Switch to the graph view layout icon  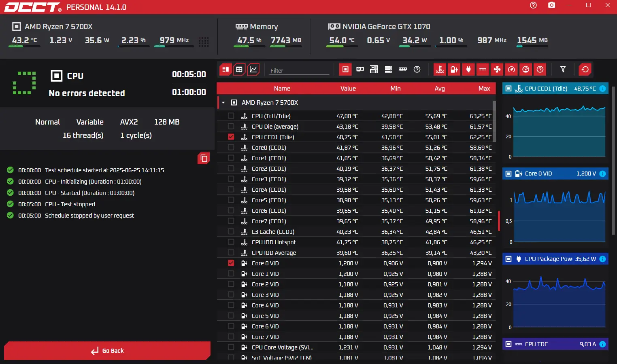pos(253,69)
